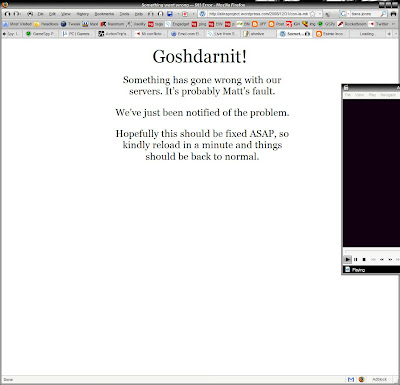The image size is (400, 385).
Task: Open the tab list dropdown arrow
Action: (x=396, y=34)
